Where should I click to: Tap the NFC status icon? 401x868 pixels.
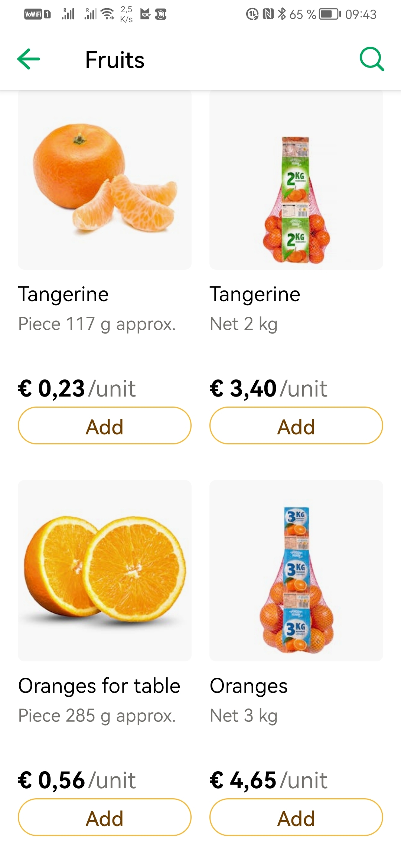268,14
